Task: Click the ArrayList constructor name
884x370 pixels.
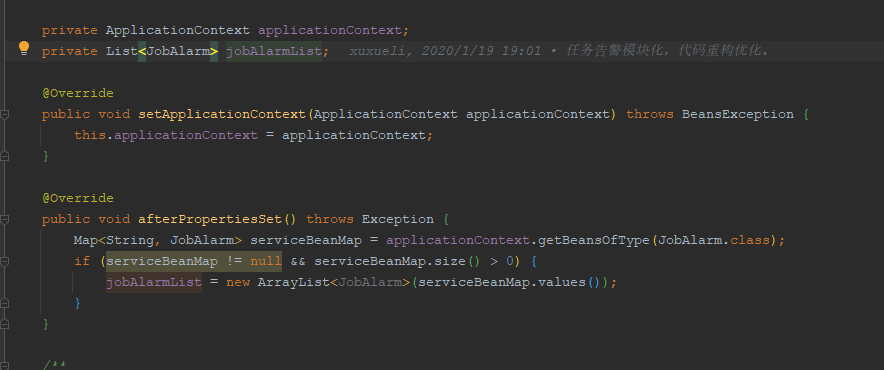Action: click(294, 283)
